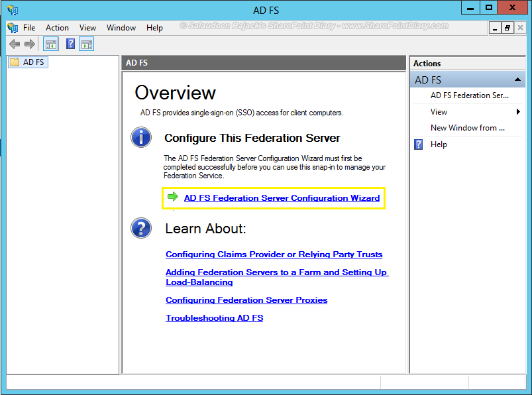Click the Forward arrow toolbar icon
This screenshot has width=532, height=395.
pos(30,44)
